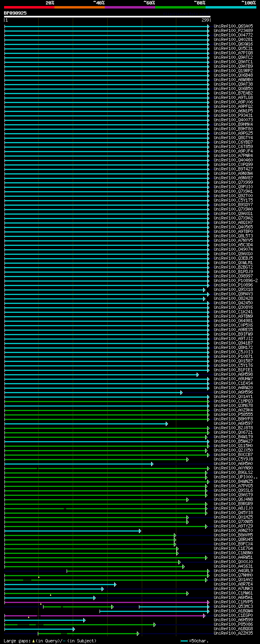
Task: Select hit label UniRef100_A7NYV5
Action: click(x=233, y=240)
